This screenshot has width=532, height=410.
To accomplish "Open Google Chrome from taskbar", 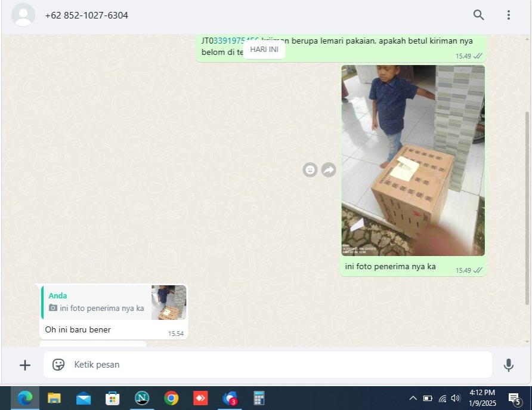I will pos(171,398).
